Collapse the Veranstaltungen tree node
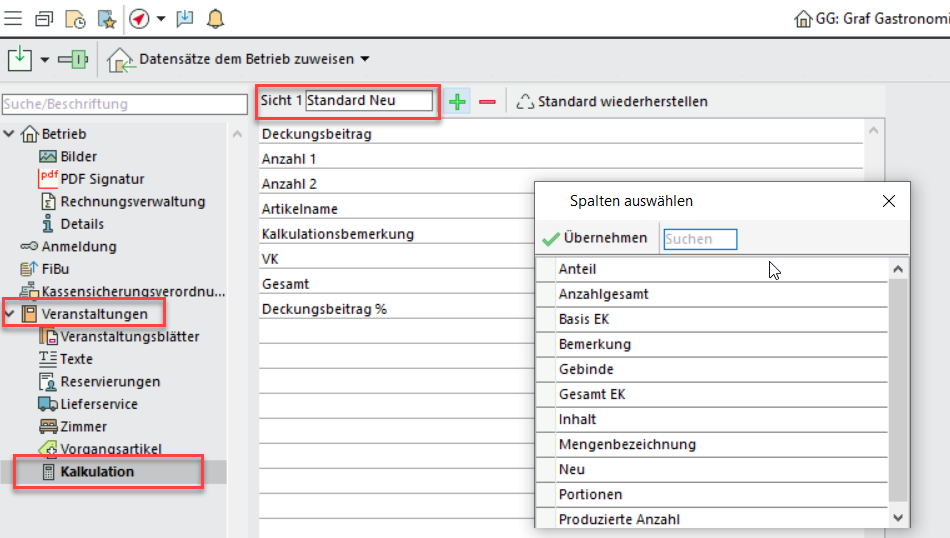This screenshot has width=950, height=538. coord(10,314)
